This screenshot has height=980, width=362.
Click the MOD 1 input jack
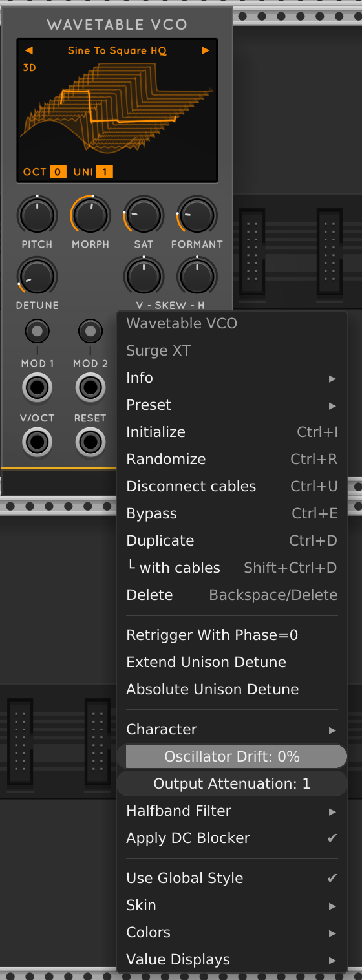click(37, 388)
